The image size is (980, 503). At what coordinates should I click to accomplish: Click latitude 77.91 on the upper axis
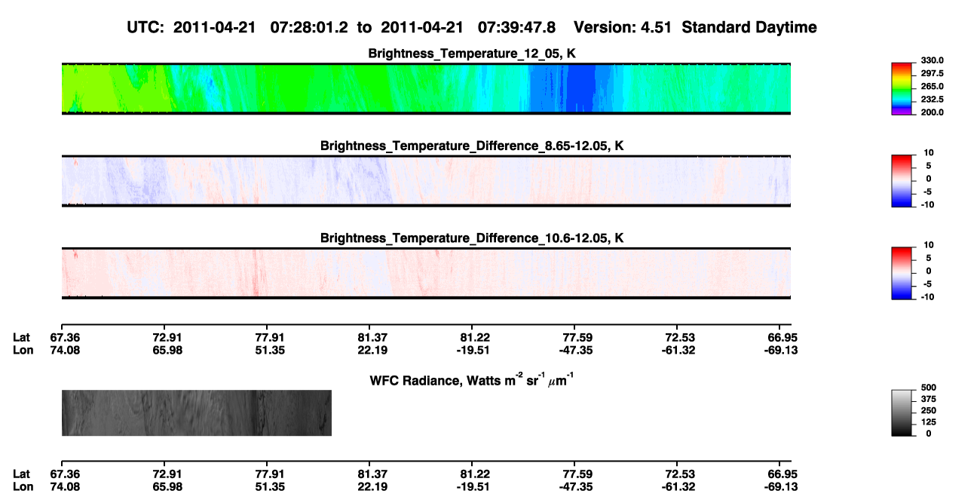pyautogui.click(x=270, y=337)
